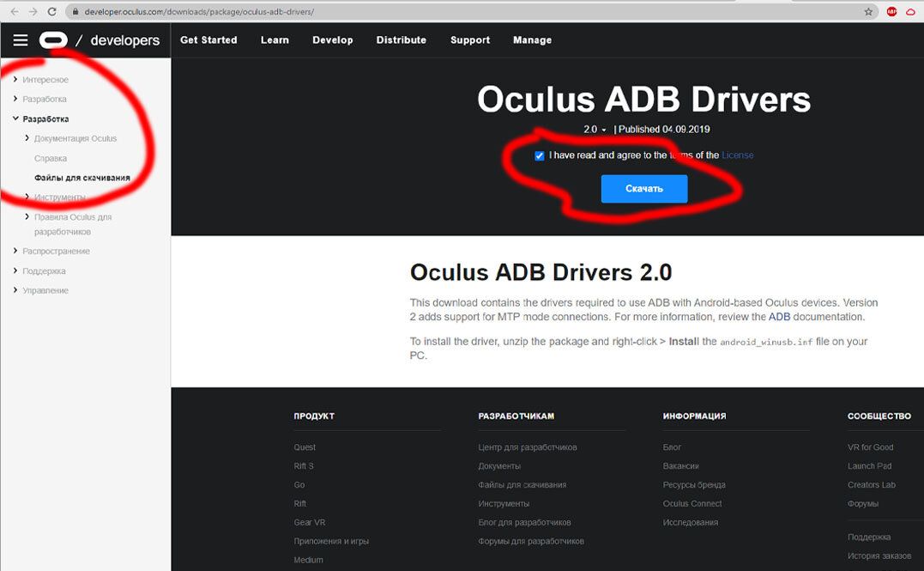Go back with browser back arrow
This screenshot has height=571, width=924.
pos(15,11)
